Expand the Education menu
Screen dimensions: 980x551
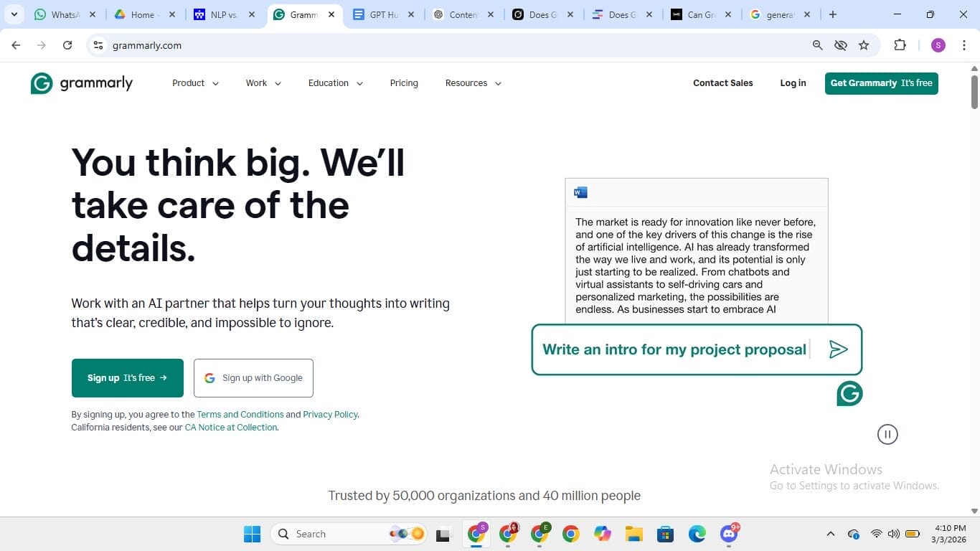(336, 83)
